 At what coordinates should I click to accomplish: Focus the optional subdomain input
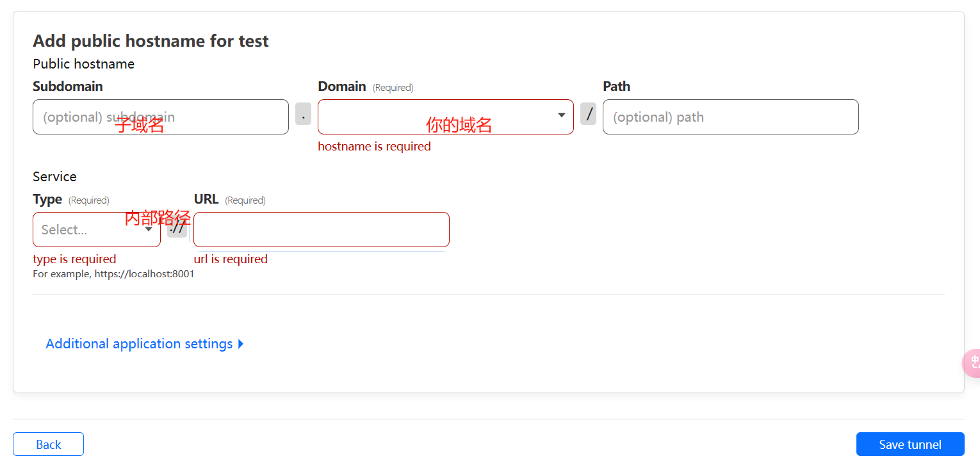tap(160, 117)
